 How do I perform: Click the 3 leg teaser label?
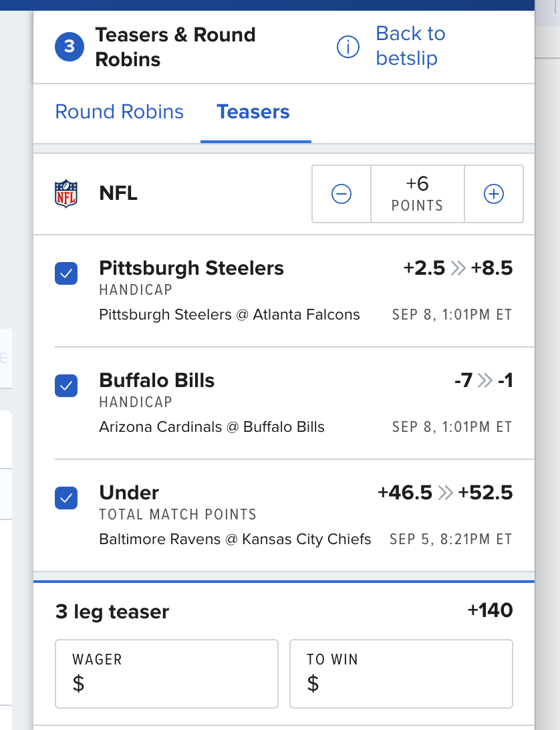coord(112,611)
